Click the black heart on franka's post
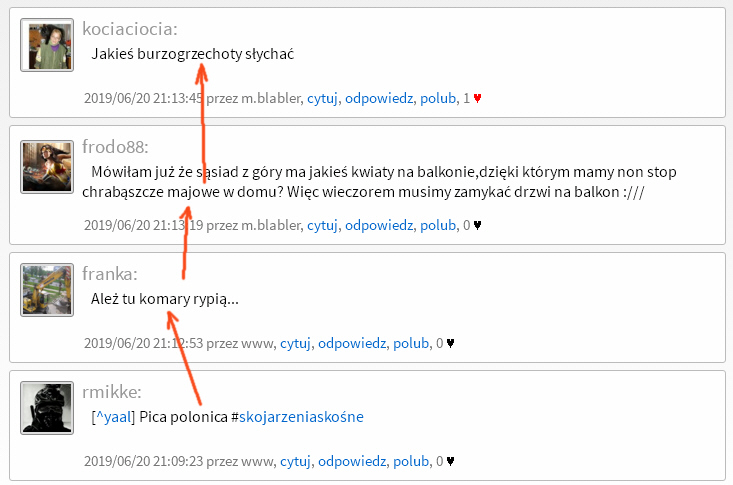 point(450,343)
